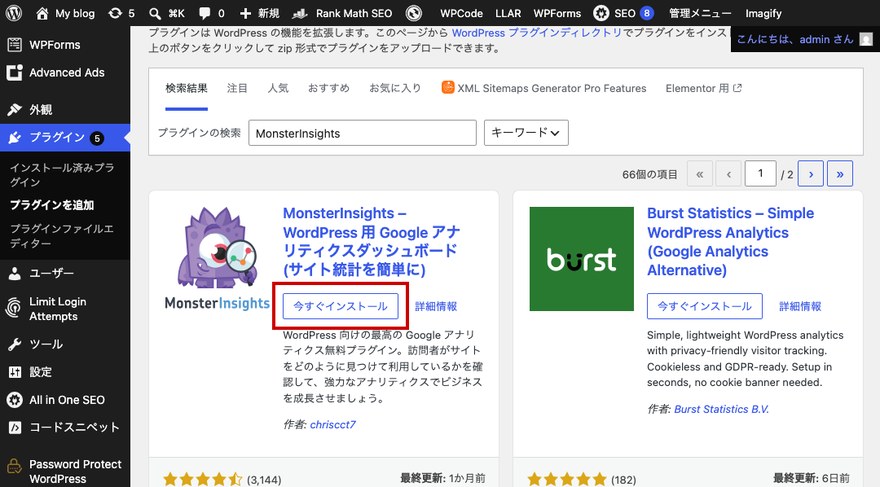The width and height of the screenshot is (880, 487).
Task: Switch to the 人気 tab
Action: (x=278, y=88)
